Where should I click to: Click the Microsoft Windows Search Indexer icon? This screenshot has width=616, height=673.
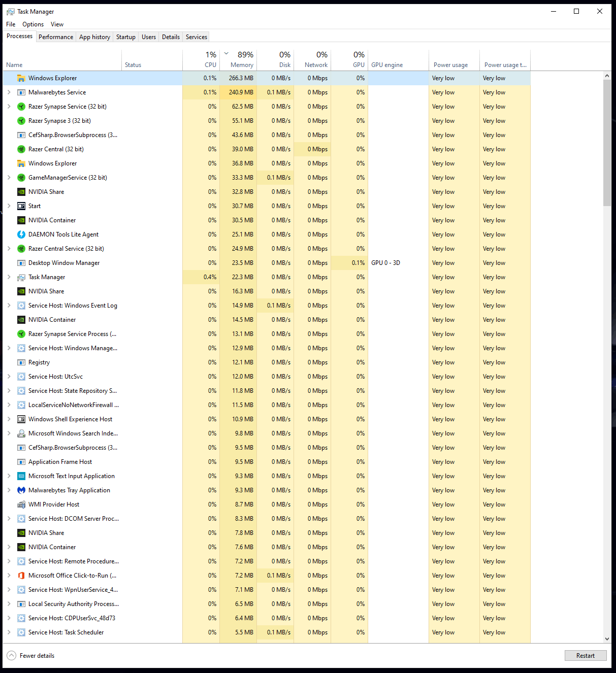pyautogui.click(x=21, y=433)
